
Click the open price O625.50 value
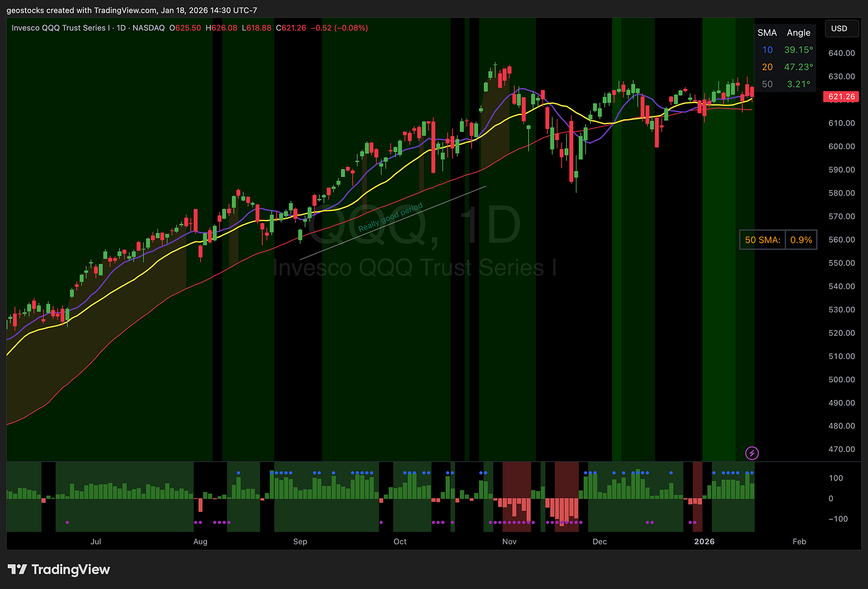pyautogui.click(x=185, y=28)
